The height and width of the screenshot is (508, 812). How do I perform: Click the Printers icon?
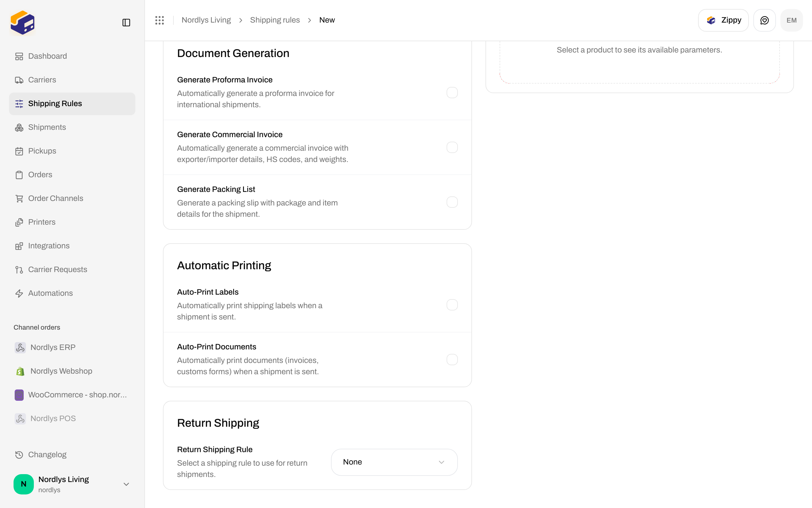(x=19, y=222)
